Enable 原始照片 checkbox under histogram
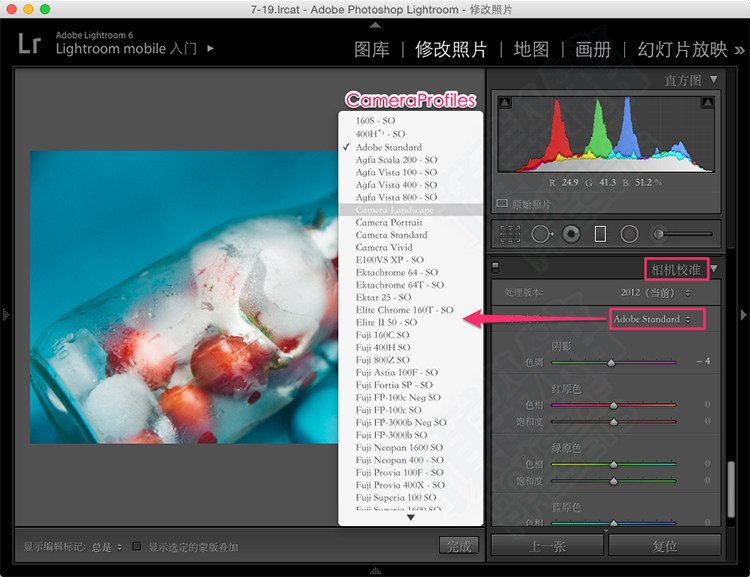 [502, 204]
